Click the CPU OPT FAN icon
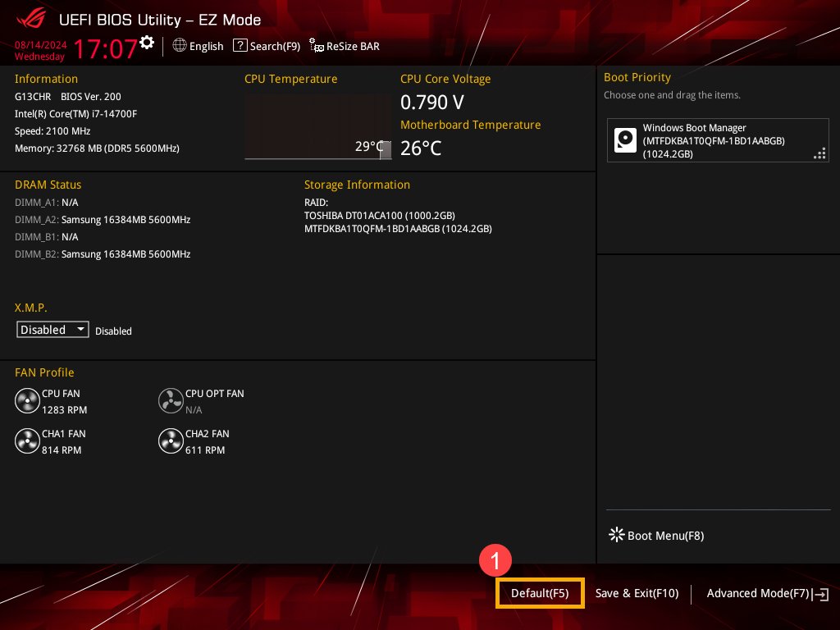 (171, 401)
